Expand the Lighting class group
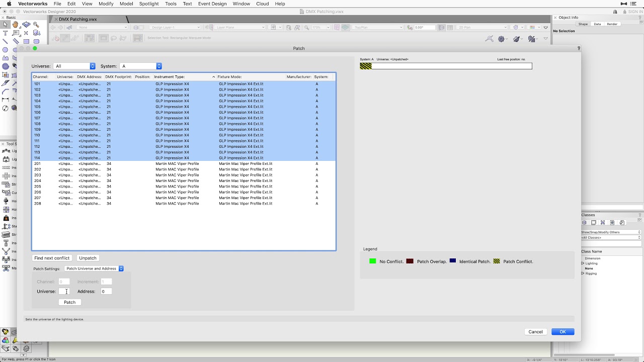Screen dimensions: 644x362 (x=583, y=263)
